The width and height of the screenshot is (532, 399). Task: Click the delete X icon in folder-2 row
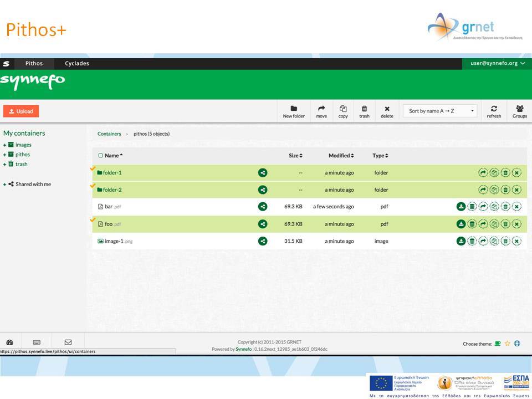click(x=516, y=190)
